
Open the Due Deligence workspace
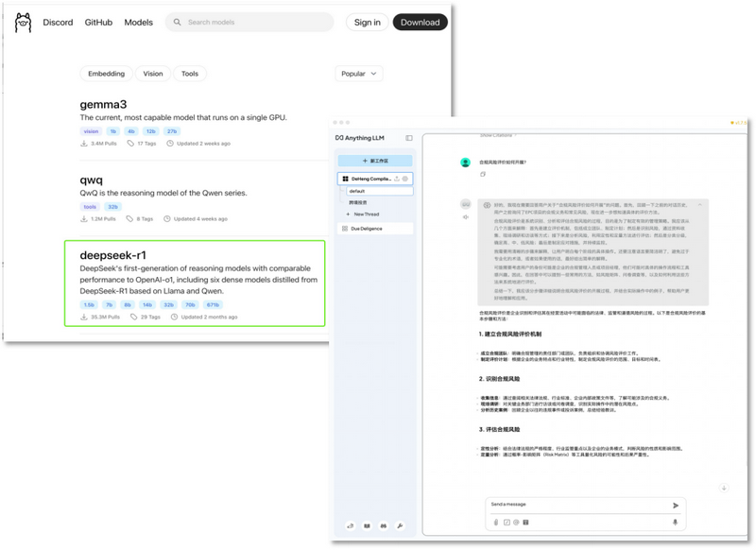375,229
